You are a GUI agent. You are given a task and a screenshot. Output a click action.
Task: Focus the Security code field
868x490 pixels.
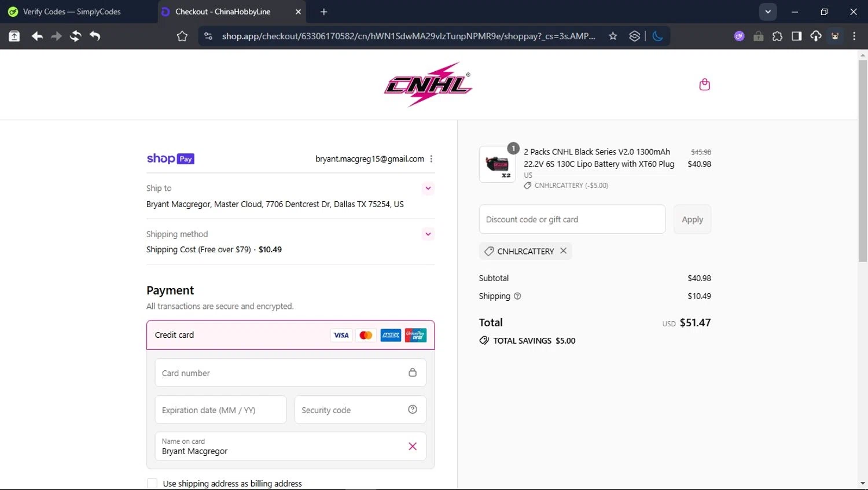(361, 410)
